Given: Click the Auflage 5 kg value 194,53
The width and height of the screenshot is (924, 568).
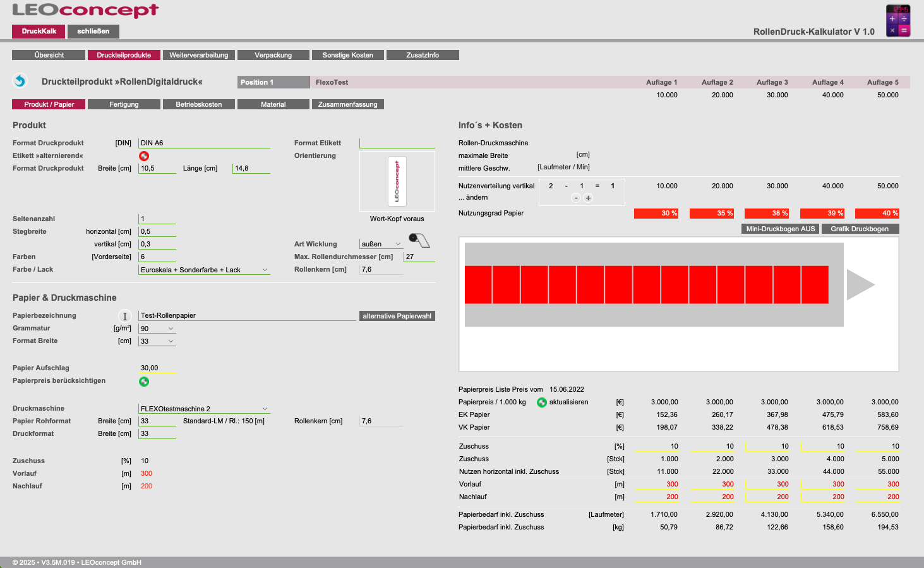Looking at the screenshot, I should pos(888,527).
